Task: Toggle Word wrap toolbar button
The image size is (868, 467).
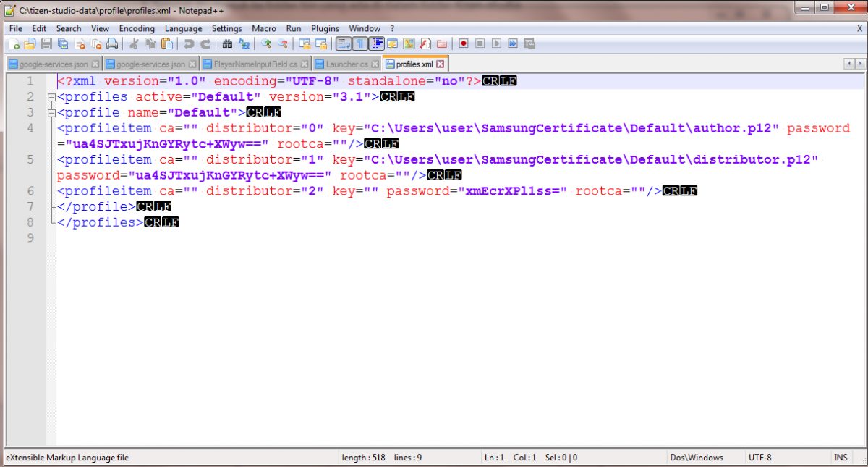Action: pos(344,43)
